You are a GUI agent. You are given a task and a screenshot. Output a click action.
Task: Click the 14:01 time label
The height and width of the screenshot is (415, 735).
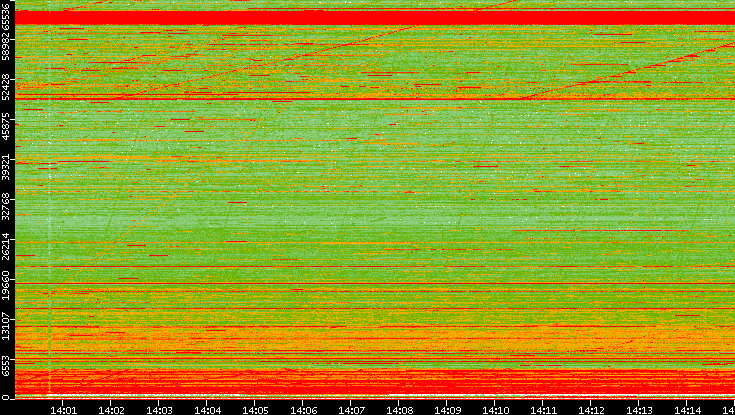63,410
